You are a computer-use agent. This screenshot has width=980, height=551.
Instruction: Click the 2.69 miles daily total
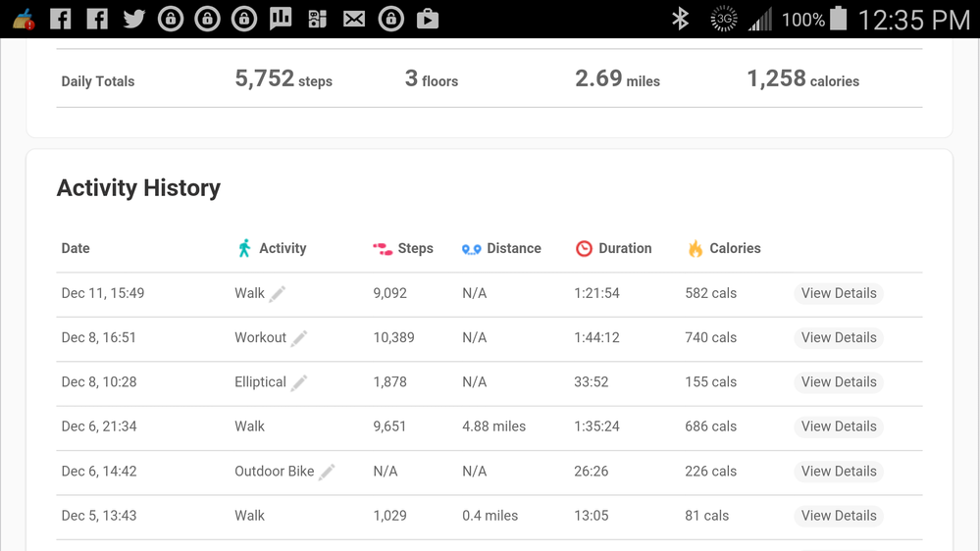point(617,78)
